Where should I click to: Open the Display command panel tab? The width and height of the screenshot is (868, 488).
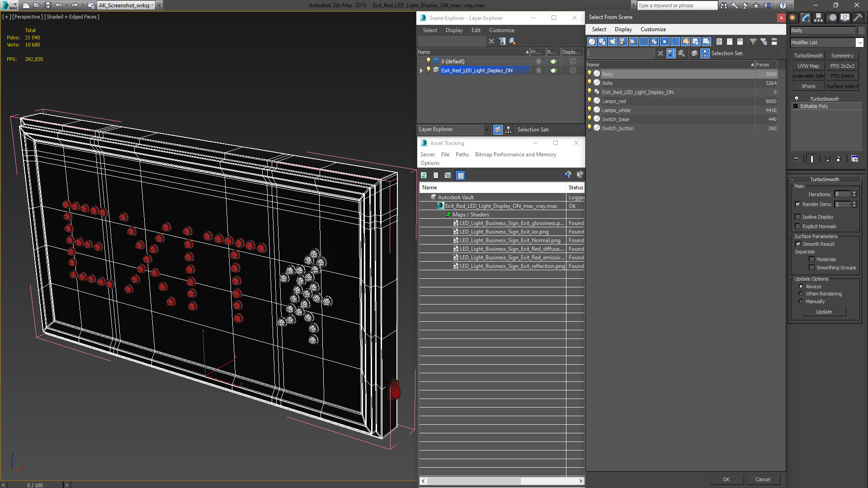coord(845,18)
